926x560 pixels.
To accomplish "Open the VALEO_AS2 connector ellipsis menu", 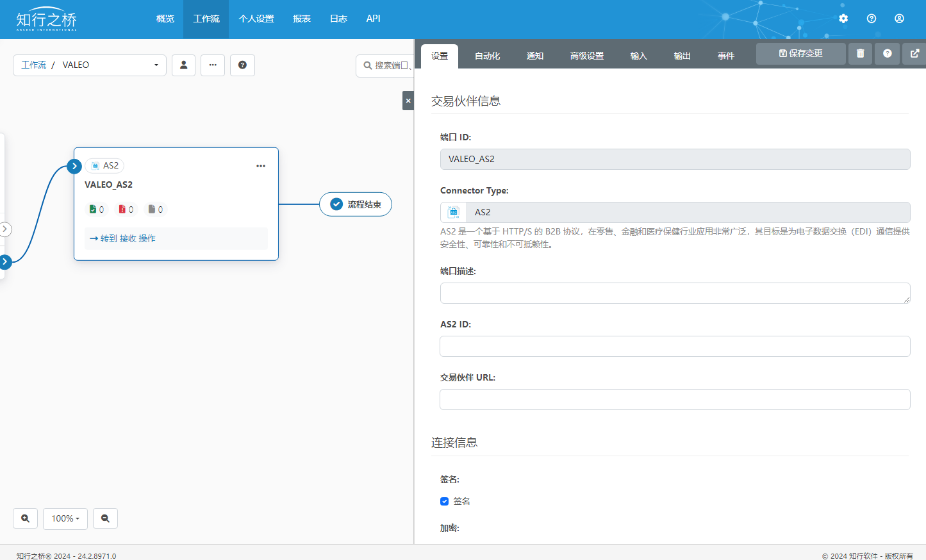I will coord(261,166).
